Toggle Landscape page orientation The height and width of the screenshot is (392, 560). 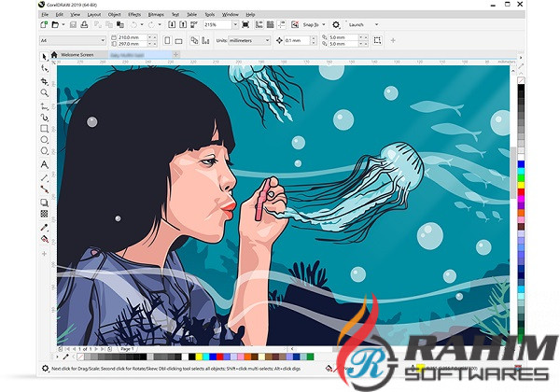[178, 40]
